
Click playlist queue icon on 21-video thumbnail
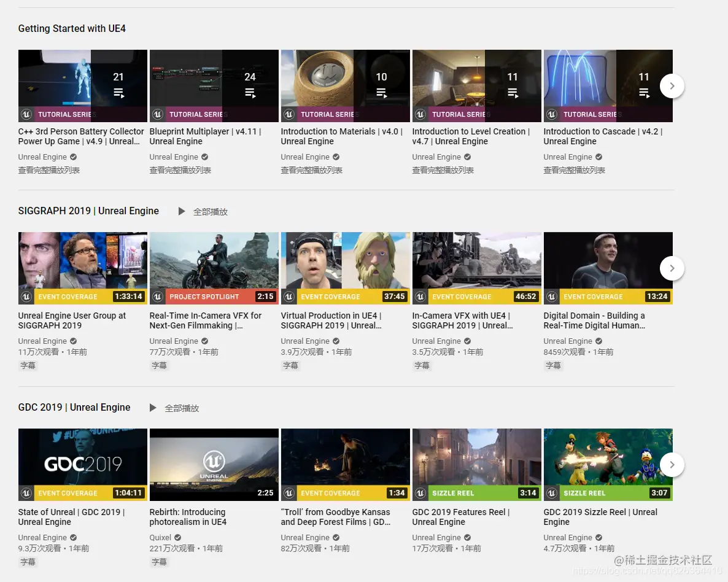[x=119, y=93]
